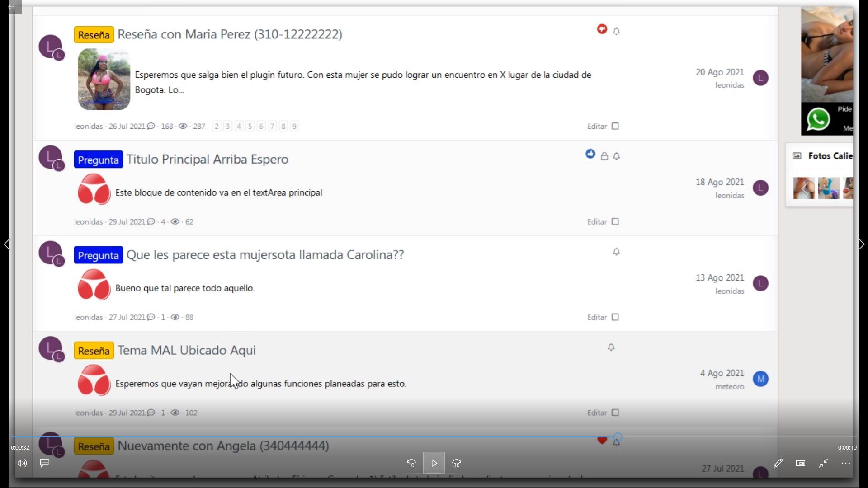Go to page 6 of Maria Perez thread
This screenshot has height=488, width=868.
click(261, 127)
